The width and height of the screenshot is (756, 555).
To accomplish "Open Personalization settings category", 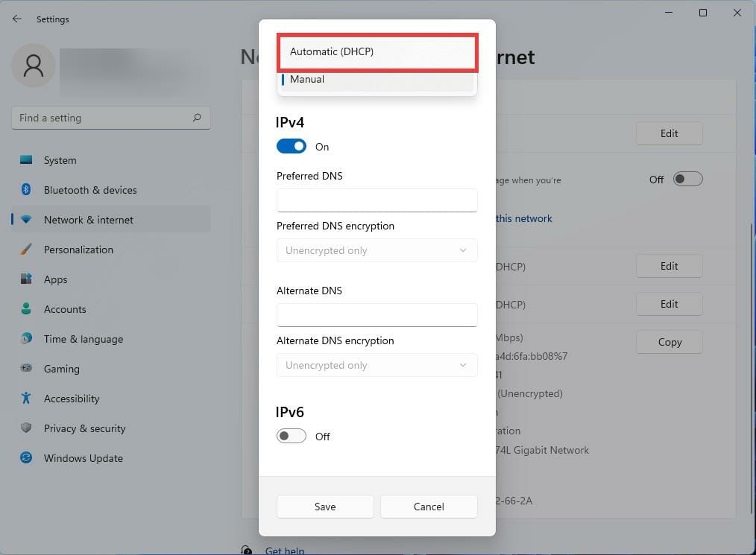I will [x=111, y=250].
